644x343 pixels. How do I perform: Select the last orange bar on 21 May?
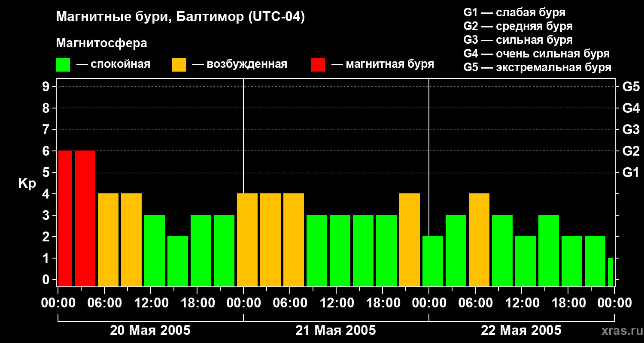pyautogui.click(x=410, y=240)
